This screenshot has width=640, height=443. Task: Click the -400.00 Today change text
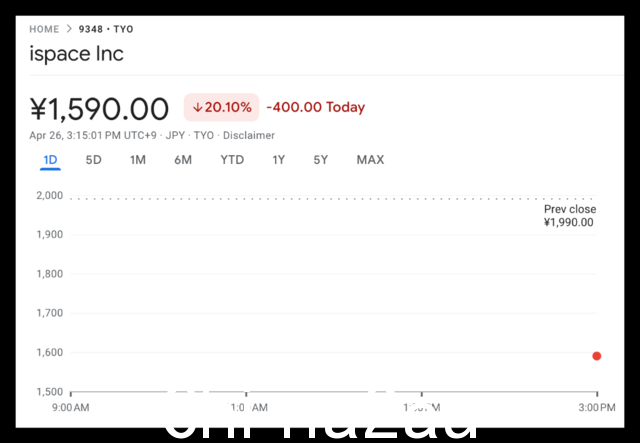(x=316, y=107)
